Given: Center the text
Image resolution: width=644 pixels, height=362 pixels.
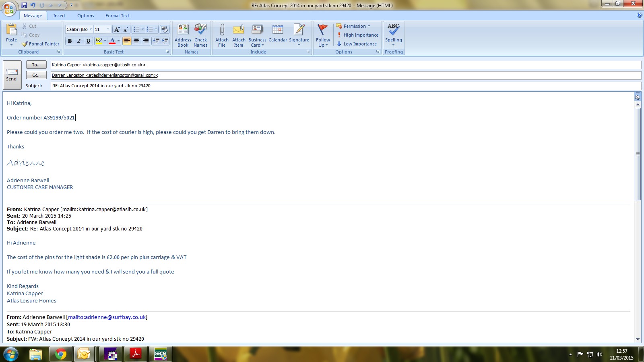Looking at the screenshot, I should click(136, 41).
